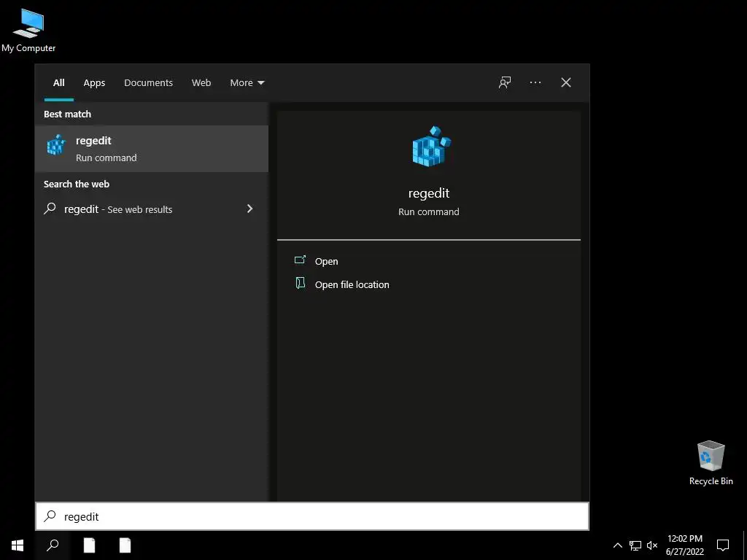Image resolution: width=747 pixels, height=560 pixels.
Task: Click the search box containing regedit
Action: coord(312,516)
